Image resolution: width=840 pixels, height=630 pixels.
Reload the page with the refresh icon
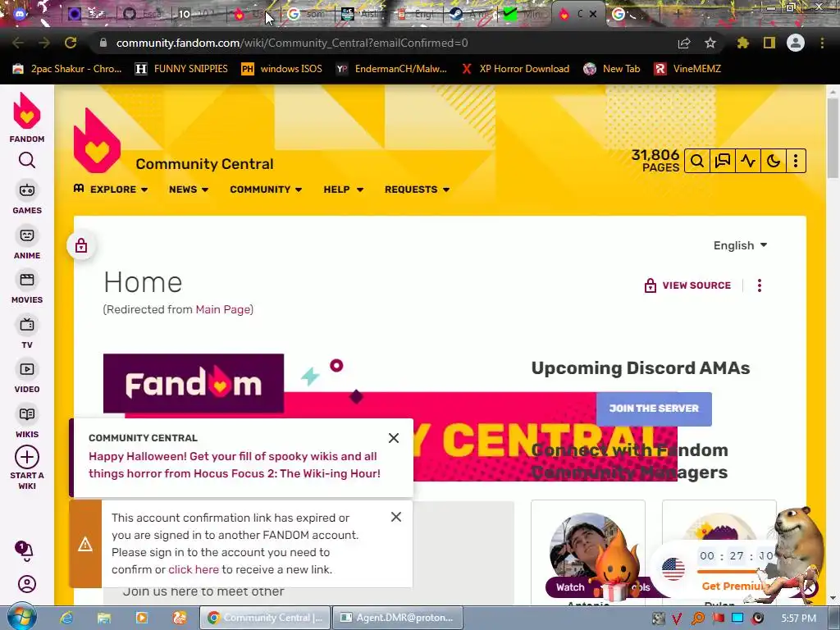point(71,43)
